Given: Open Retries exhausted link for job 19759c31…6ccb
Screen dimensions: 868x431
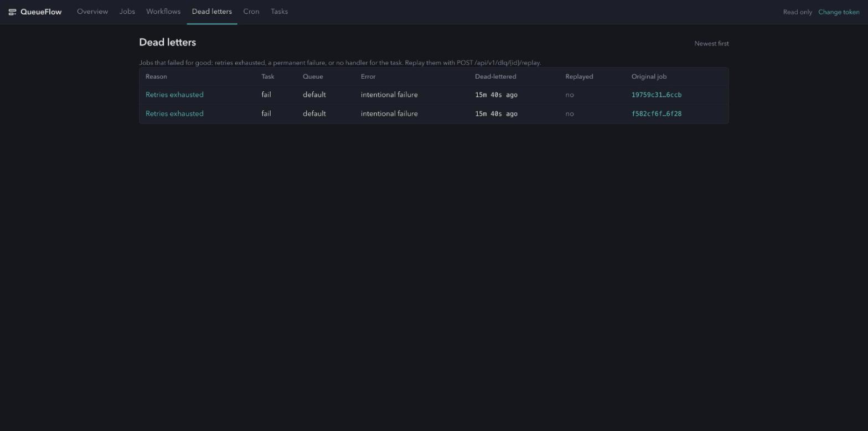Looking at the screenshot, I should click(174, 95).
